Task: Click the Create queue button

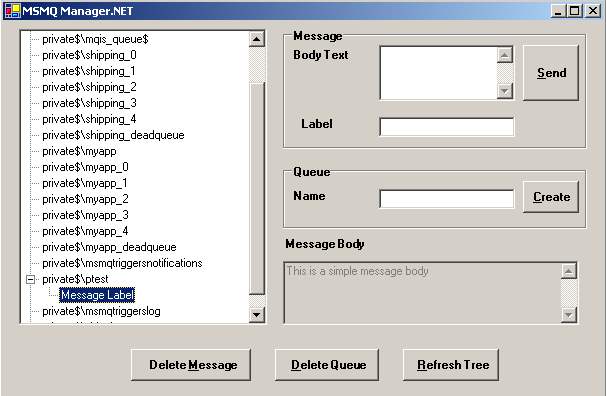Action: (x=551, y=197)
